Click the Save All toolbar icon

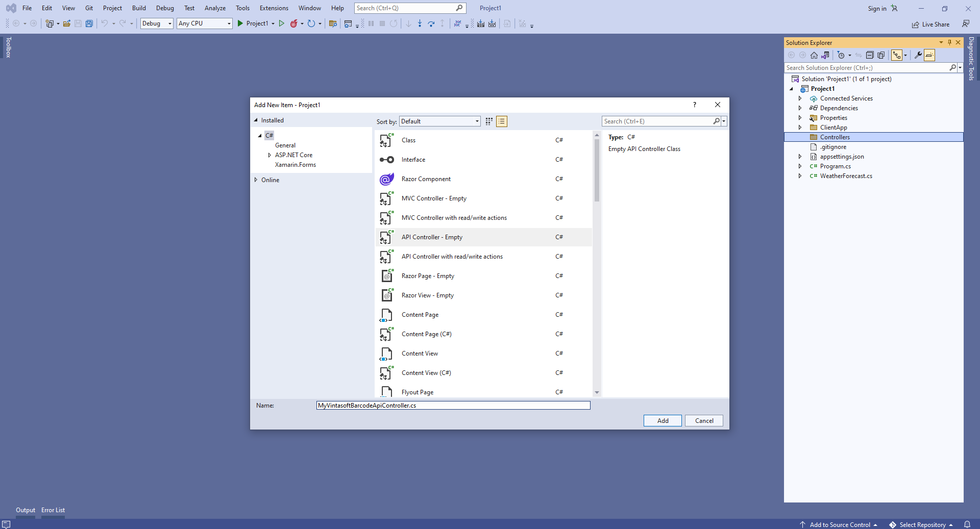pos(89,23)
